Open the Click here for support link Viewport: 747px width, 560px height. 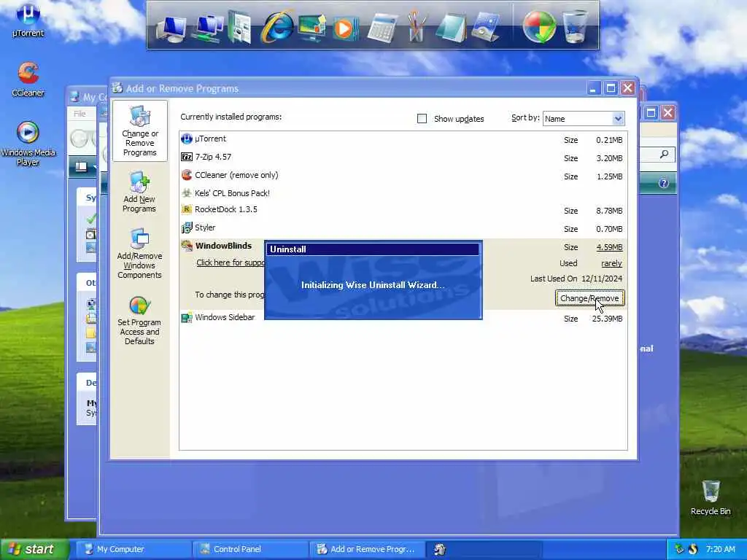(x=231, y=262)
